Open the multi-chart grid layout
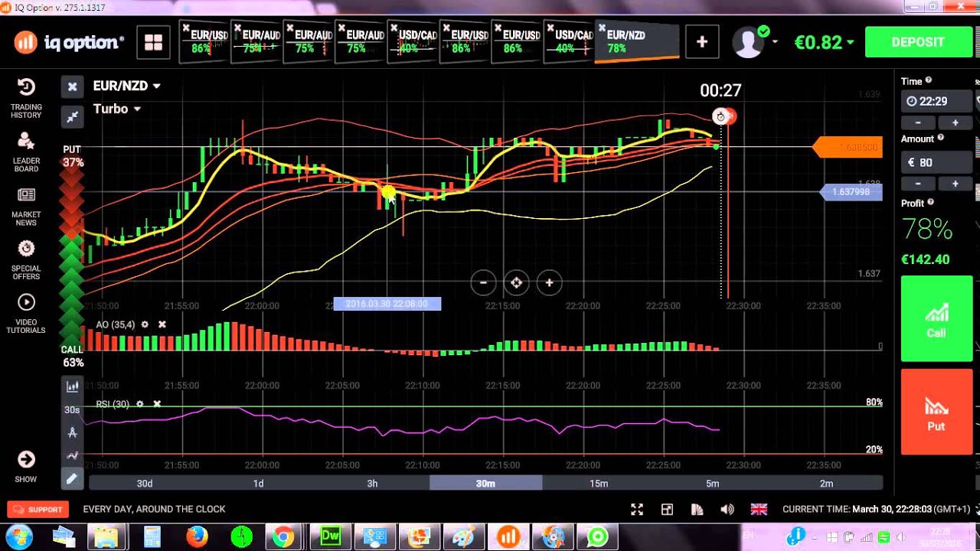 [x=153, y=43]
